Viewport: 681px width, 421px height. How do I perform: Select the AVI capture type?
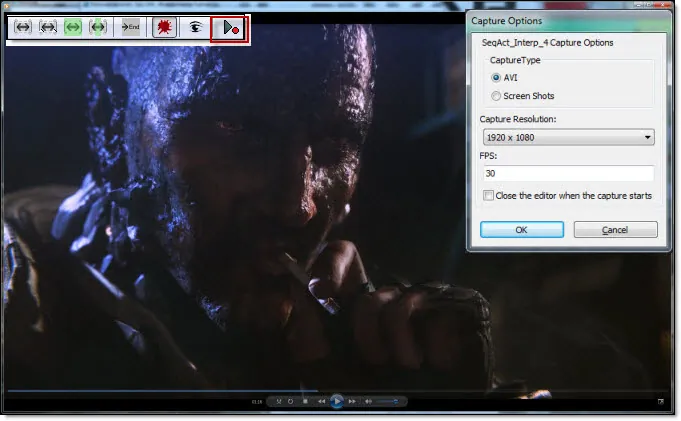(x=504, y=78)
